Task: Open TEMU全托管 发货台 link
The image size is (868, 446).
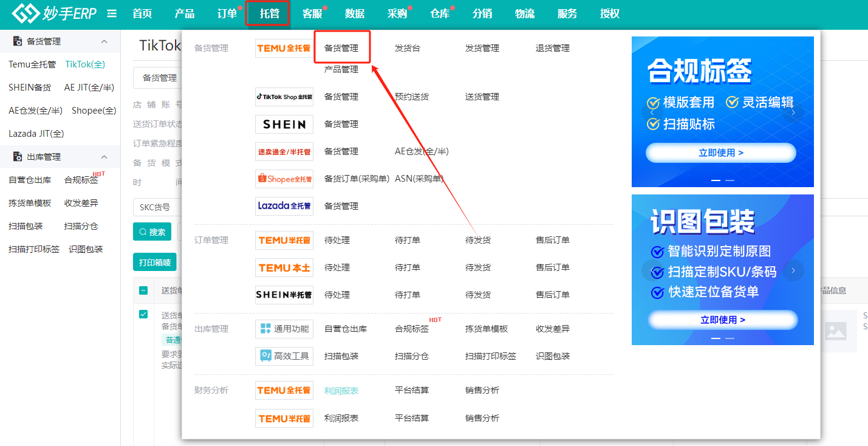Action: [x=408, y=48]
